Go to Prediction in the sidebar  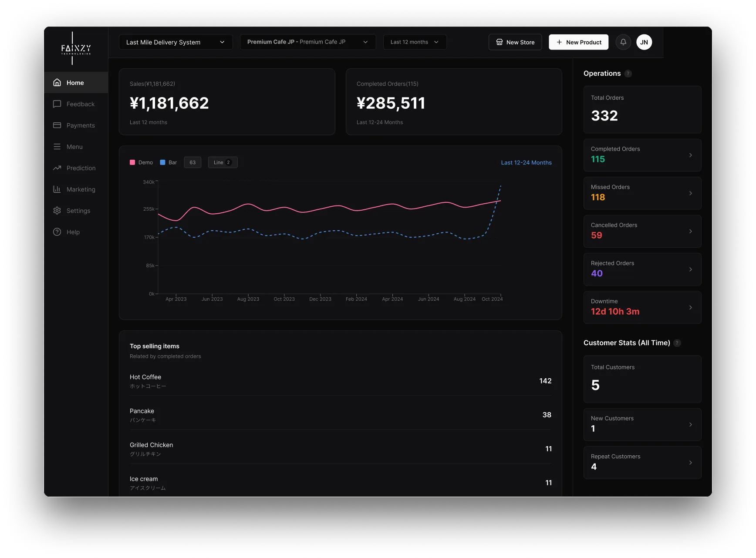click(x=81, y=168)
